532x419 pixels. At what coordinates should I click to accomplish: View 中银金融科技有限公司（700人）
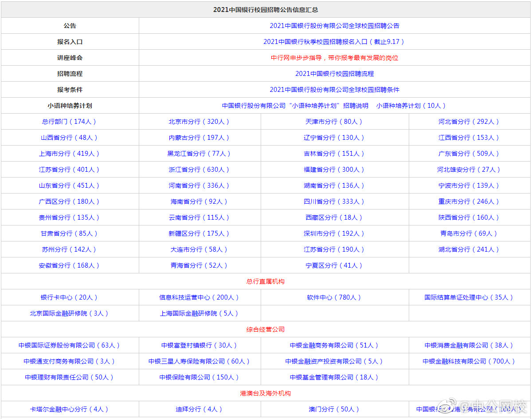(x=469, y=361)
